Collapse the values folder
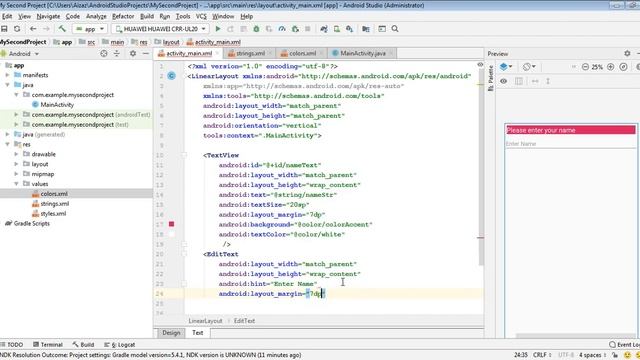This screenshot has height=360, width=640. pos(16,184)
